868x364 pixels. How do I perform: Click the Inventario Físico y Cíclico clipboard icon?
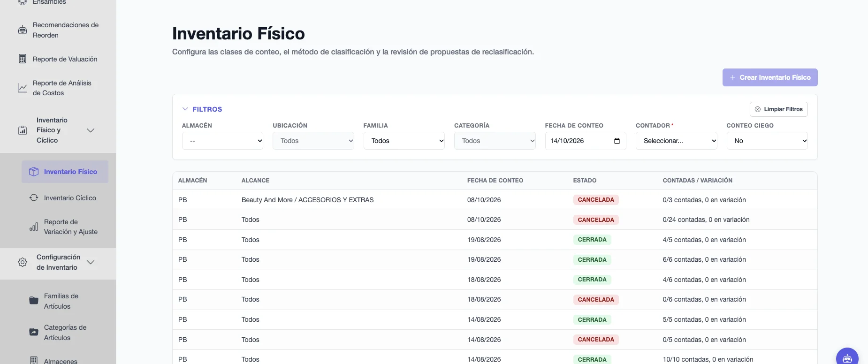coord(23,130)
